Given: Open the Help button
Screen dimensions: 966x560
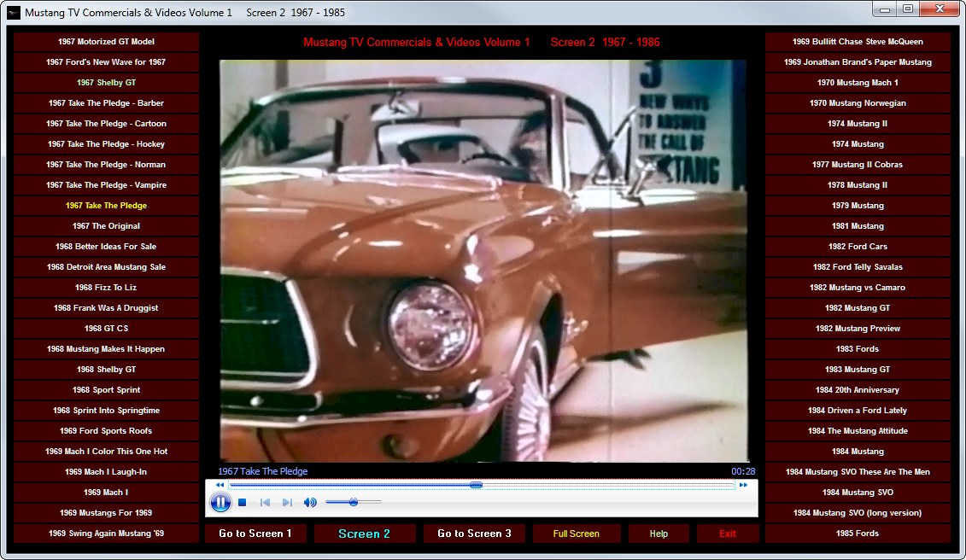Looking at the screenshot, I should [x=659, y=534].
